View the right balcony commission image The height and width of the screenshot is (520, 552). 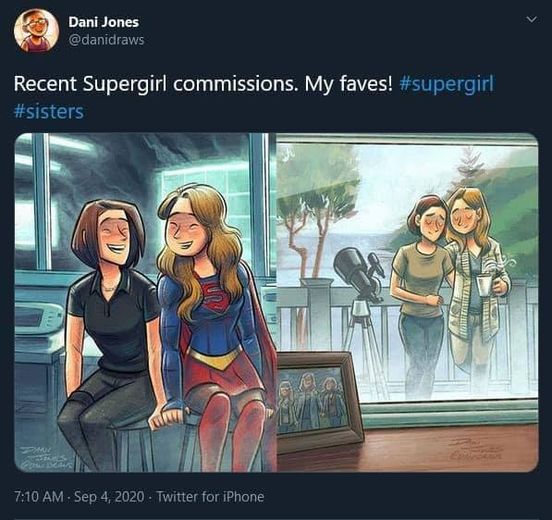pos(408,302)
